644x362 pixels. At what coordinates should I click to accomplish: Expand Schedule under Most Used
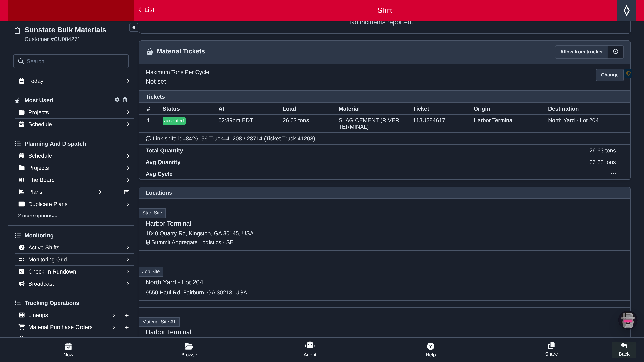[128, 124]
